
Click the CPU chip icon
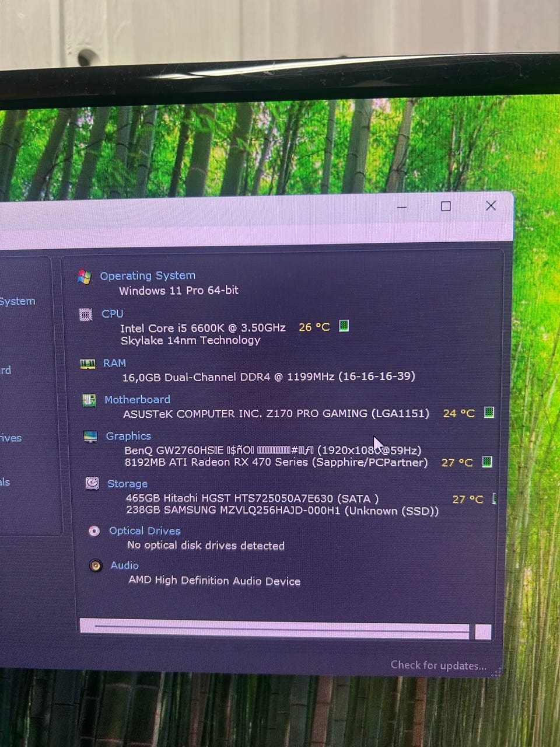point(86,315)
